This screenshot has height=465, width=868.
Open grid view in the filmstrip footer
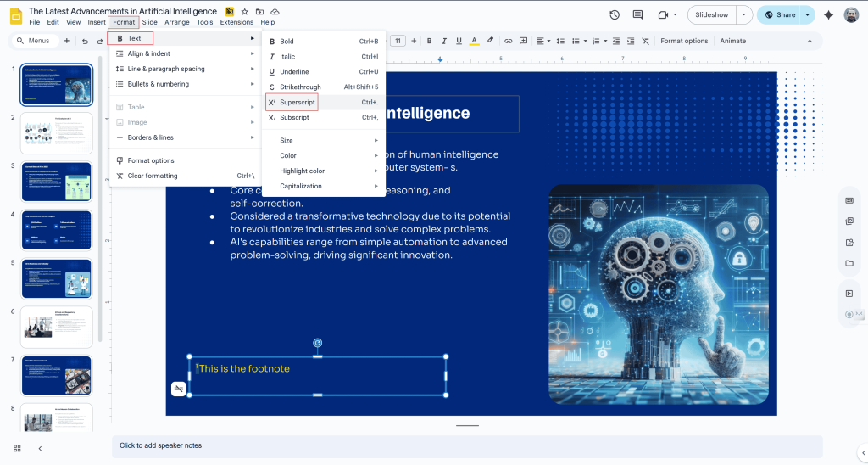click(x=17, y=448)
